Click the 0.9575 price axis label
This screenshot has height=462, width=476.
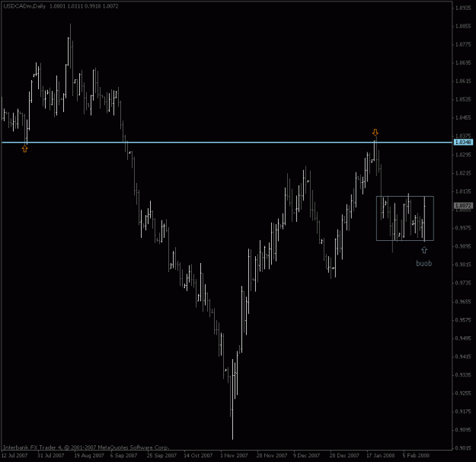coord(463,319)
